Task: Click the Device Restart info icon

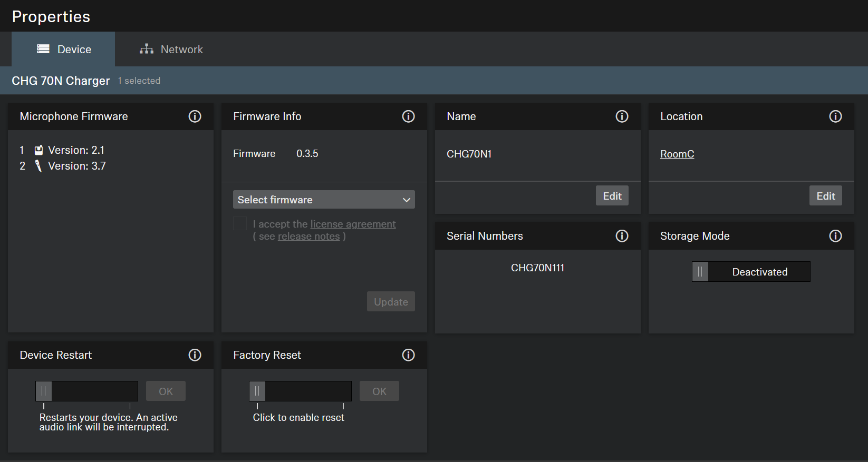Action: tap(195, 355)
